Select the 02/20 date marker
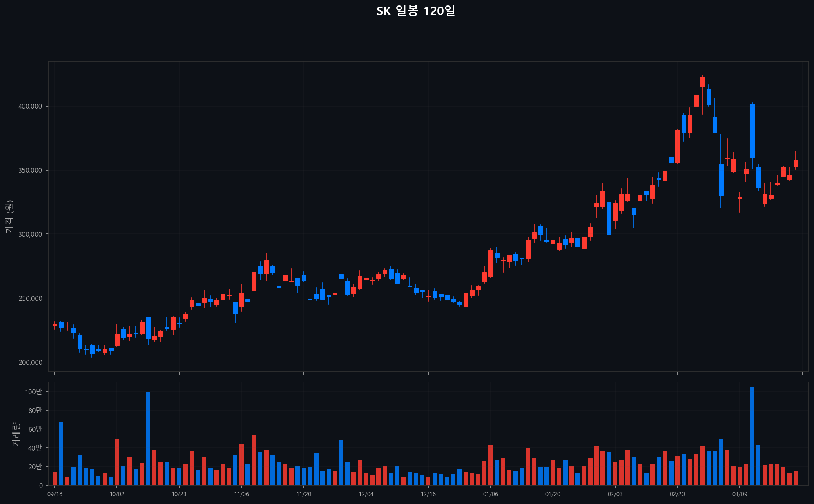The image size is (814, 504). coord(677,494)
